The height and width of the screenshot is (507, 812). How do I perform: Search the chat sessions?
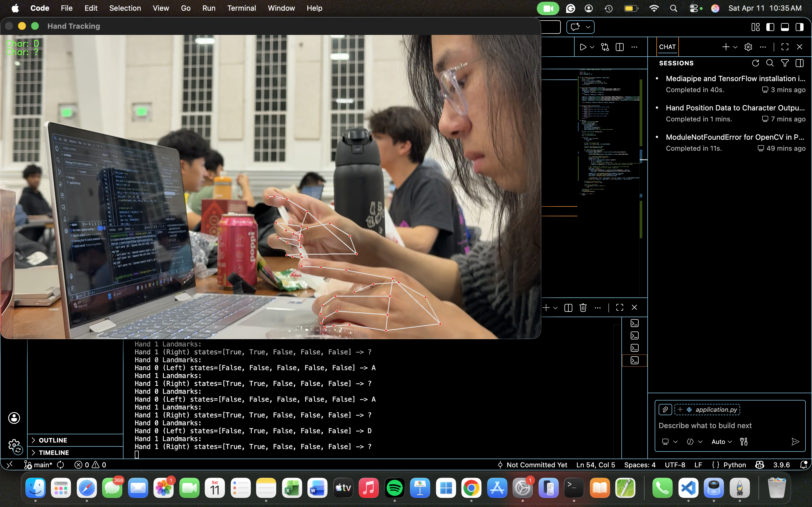coord(770,63)
